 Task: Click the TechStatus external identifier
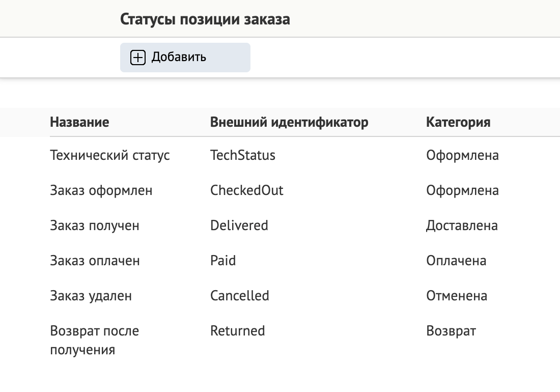[242, 155]
